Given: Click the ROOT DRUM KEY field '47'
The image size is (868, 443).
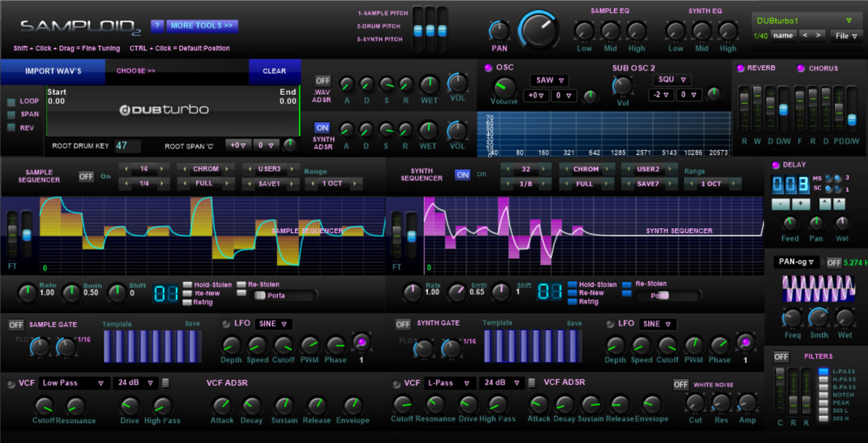Looking at the screenshot, I should pos(127,146).
